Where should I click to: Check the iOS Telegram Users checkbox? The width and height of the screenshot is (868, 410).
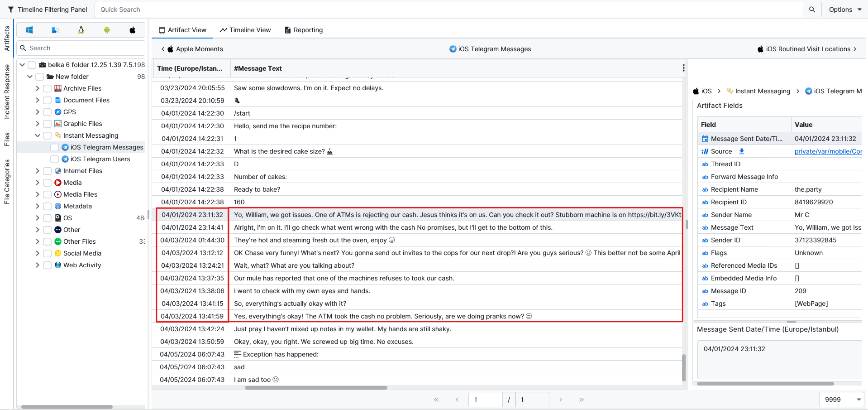[55, 159]
